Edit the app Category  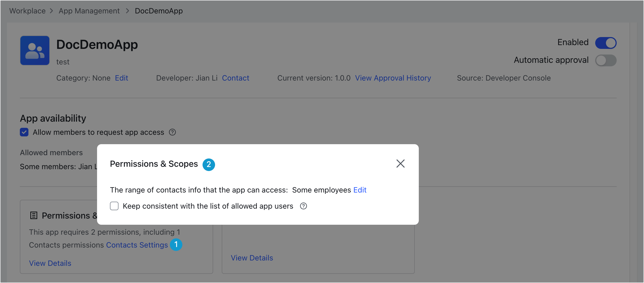(x=121, y=78)
